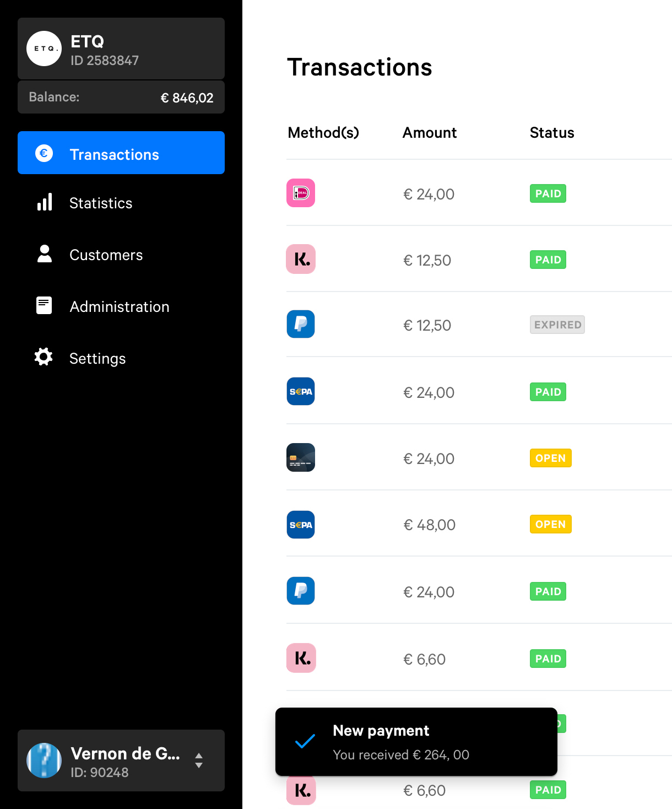Open the Statistics sidebar icon

click(44, 202)
